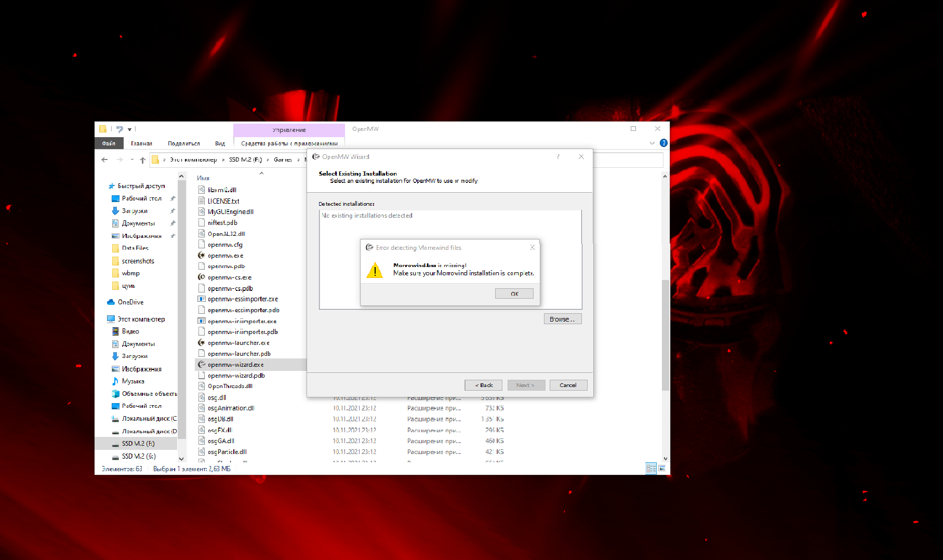Click the Explorer help icon in ribbon

pyautogui.click(x=663, y=143)
